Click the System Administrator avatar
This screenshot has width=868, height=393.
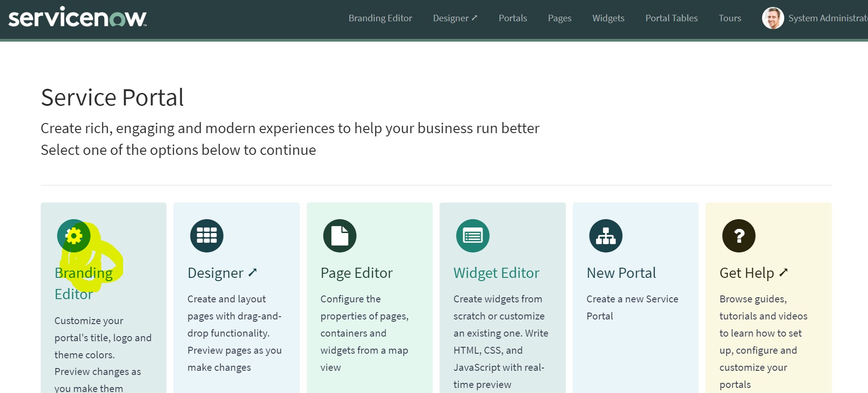coord(773,18)
